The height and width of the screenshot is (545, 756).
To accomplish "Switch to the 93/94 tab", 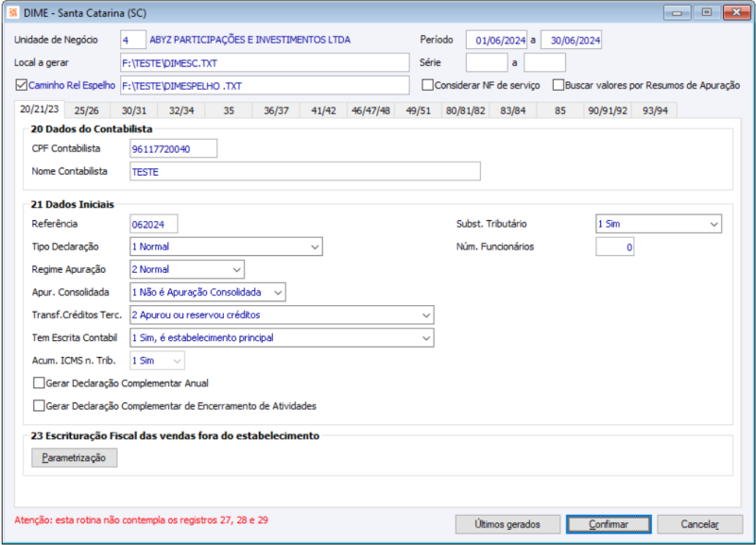I will (655, 111).
